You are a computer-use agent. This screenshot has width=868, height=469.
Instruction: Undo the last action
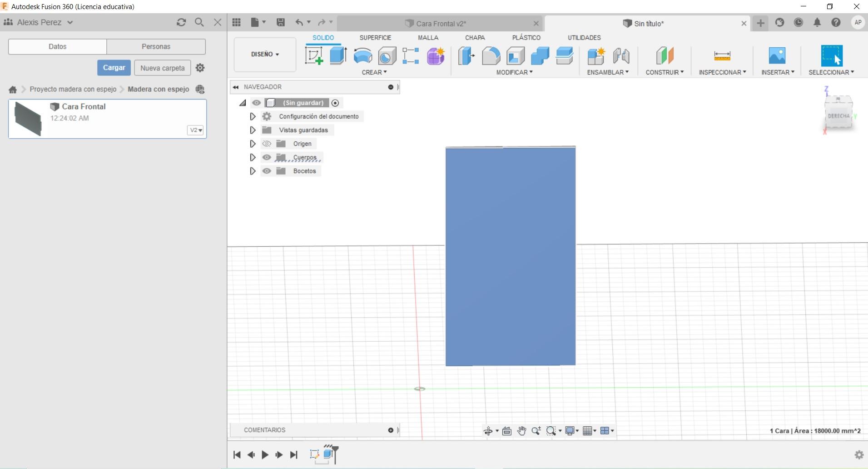click(x=299, y=22)
